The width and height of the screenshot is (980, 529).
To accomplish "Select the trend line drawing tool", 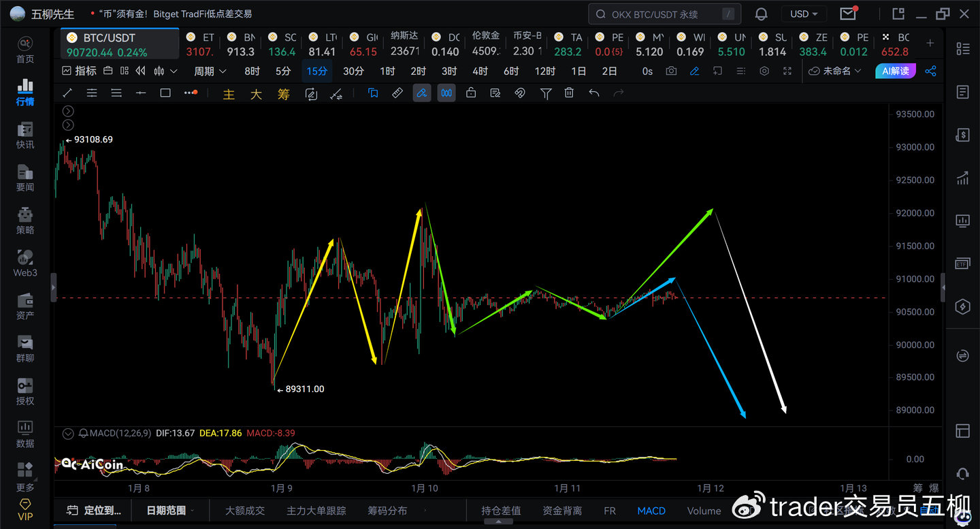I will [x=66, y=93].
